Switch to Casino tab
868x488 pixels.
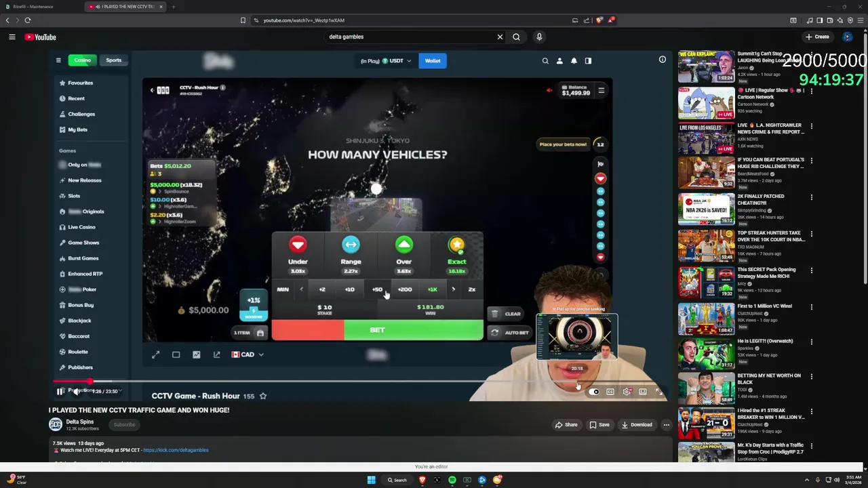pyautogui.click(x=82, y=60)
